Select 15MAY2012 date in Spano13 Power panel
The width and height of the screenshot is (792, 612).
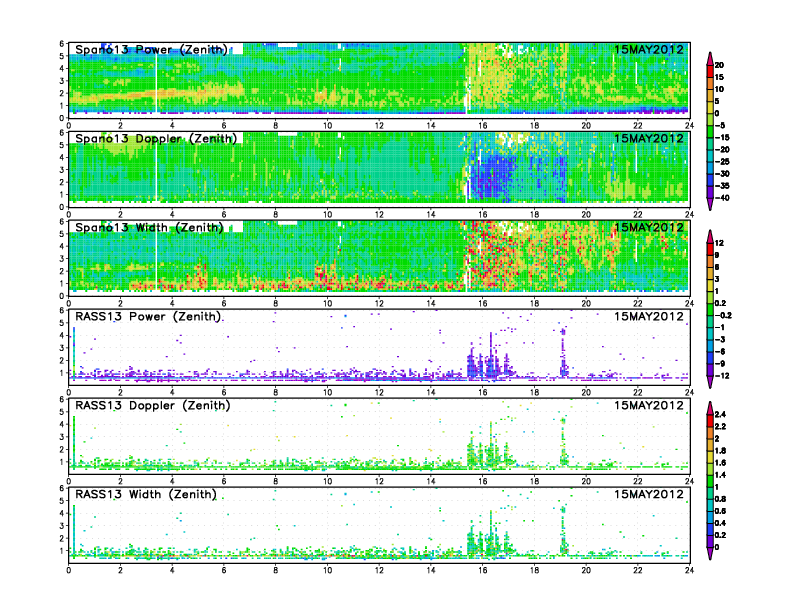pyautogui.click(x=649, y=49)
